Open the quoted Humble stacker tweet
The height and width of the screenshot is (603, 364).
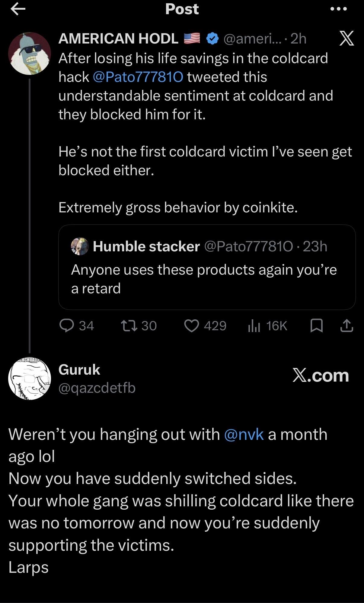(207, 267)
